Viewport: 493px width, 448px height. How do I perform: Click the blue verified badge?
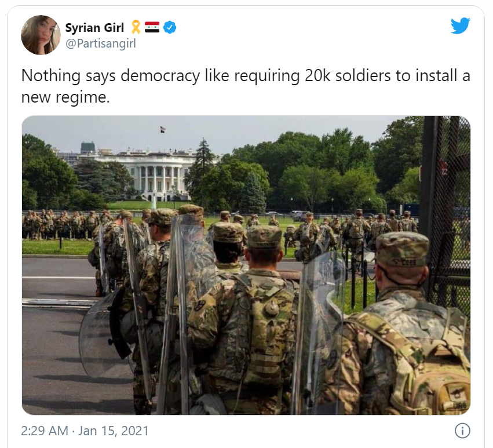[170, 27]
